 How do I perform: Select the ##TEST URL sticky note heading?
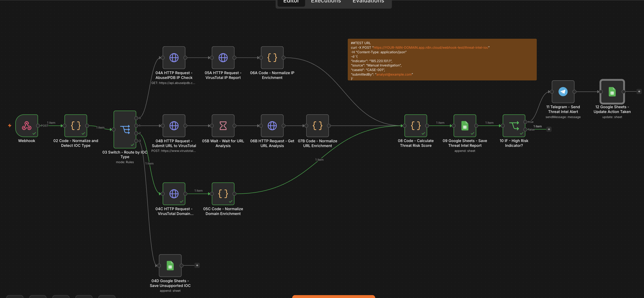(361, 43)
